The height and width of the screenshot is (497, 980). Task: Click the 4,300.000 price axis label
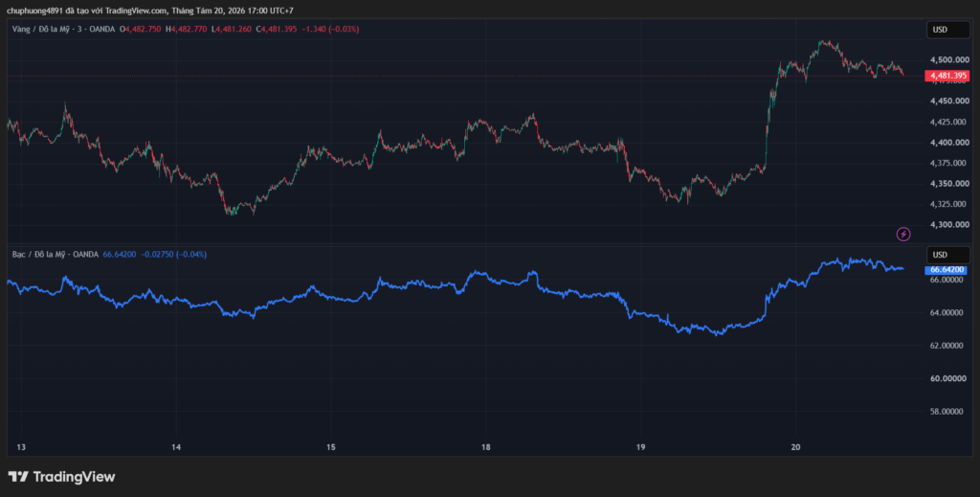pyautogui.click(x=949, y=225)
